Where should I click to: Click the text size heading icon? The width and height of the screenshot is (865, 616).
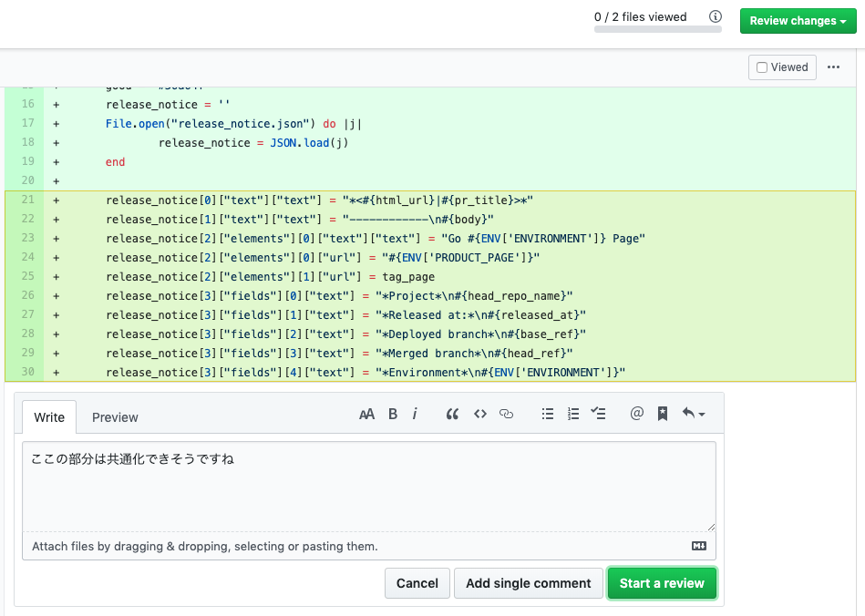[x=366, y=414]
